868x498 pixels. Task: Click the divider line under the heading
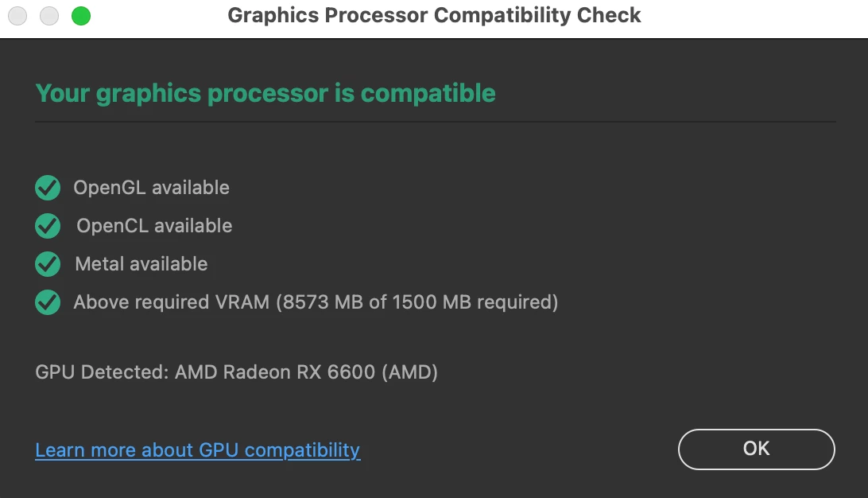(x=435, y=122)
